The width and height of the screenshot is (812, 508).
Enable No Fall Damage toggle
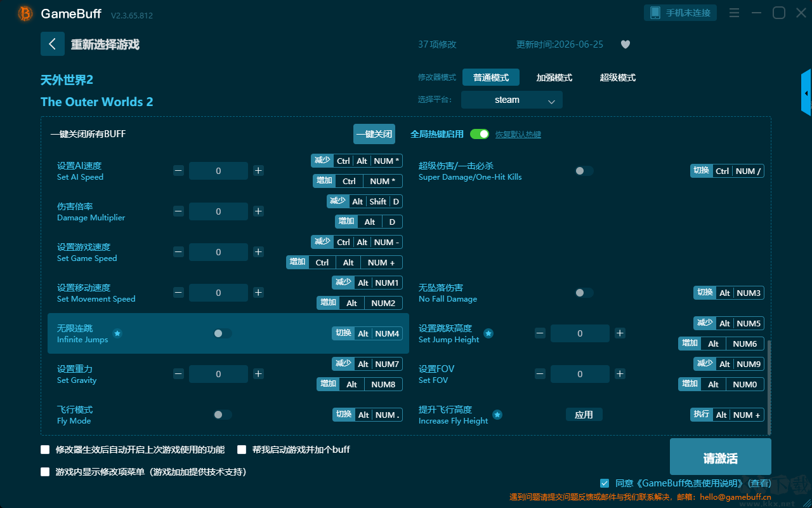pyautogui.click(x=584, y=293)
